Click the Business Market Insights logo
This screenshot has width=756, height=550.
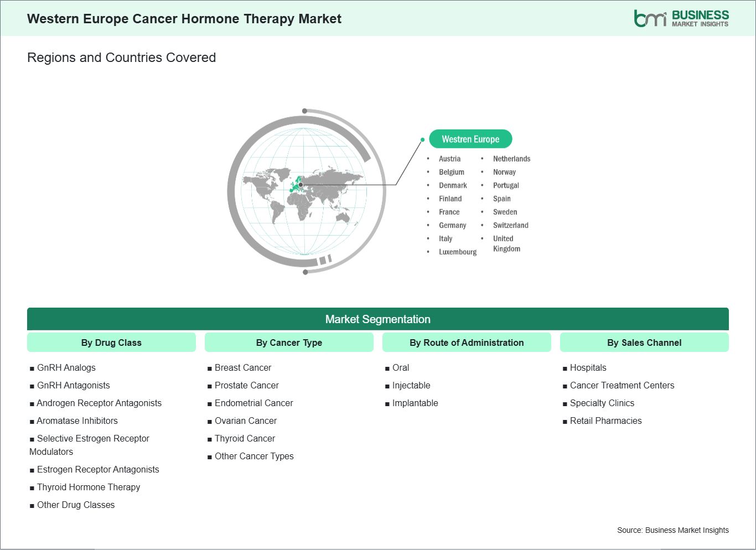point(681,18)
